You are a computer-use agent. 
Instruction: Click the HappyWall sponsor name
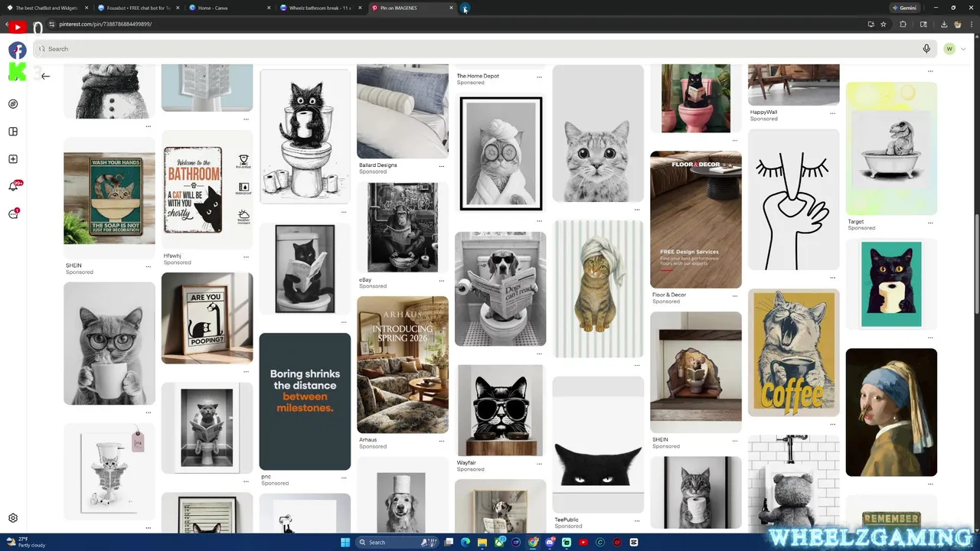coord(763,112)
